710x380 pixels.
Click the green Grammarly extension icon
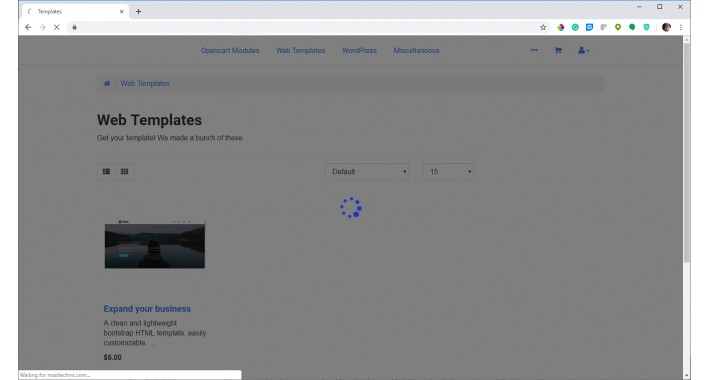point(575,27)
